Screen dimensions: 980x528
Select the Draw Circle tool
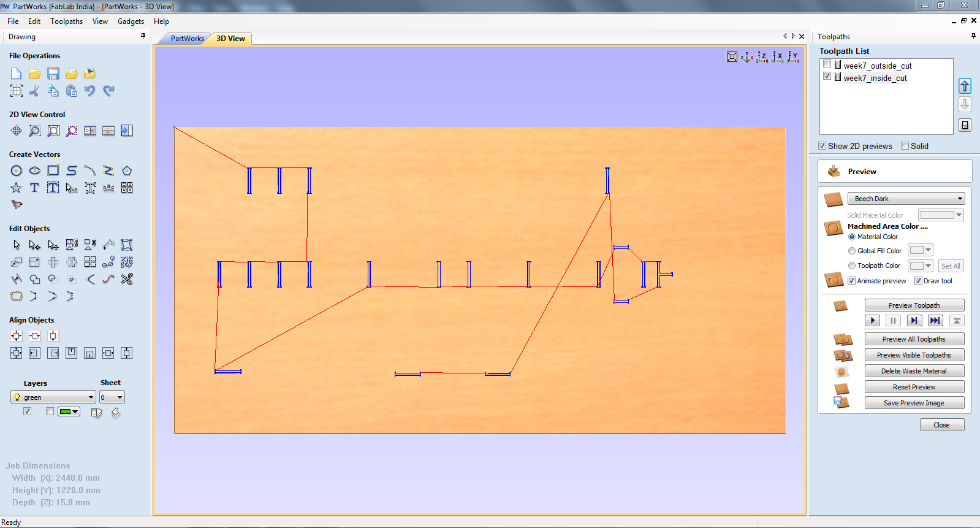click(x=17, y=170)
